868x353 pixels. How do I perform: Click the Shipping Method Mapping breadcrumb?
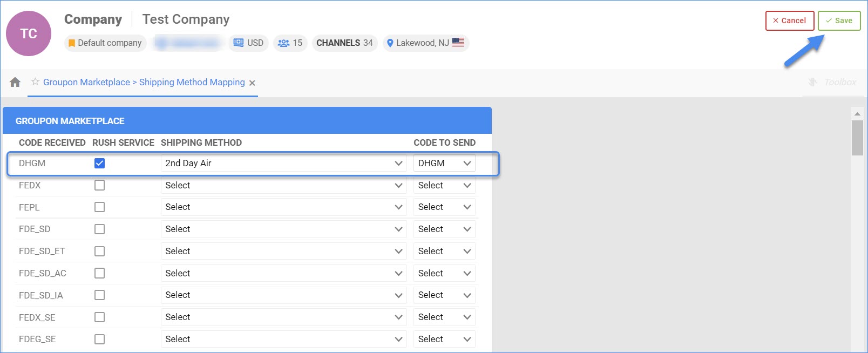click(192, 82)
